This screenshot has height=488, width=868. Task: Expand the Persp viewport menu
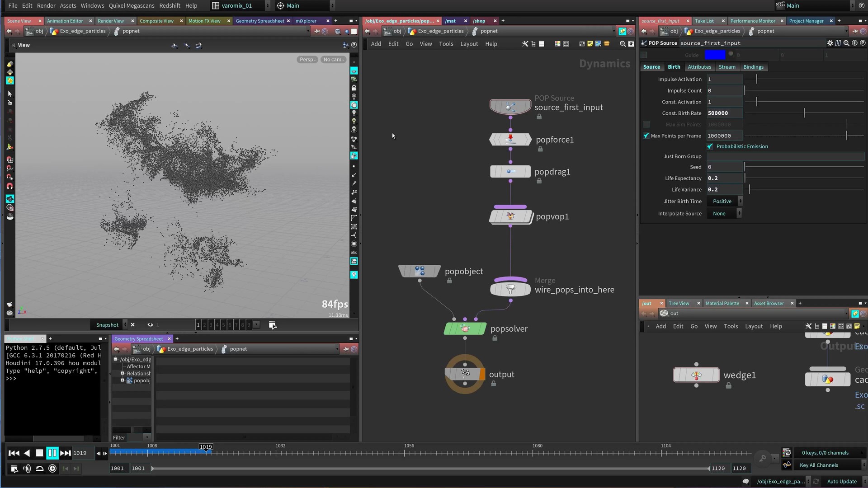307,60
